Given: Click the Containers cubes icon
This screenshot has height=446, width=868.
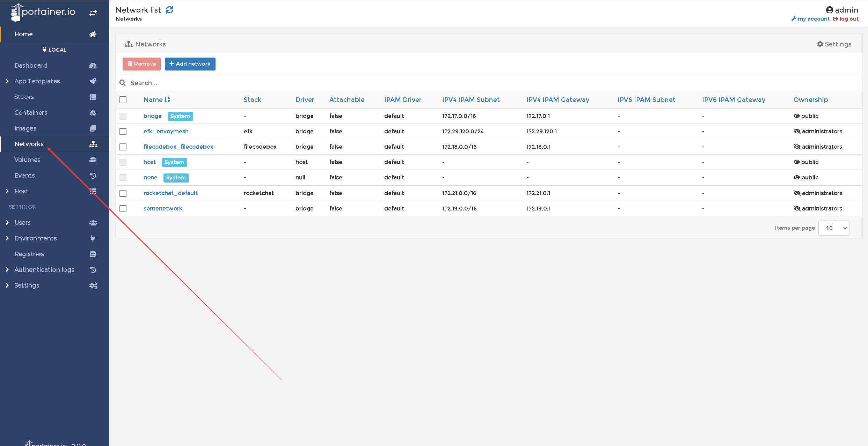Looking at the screenshot, I should tap(93, 113).
